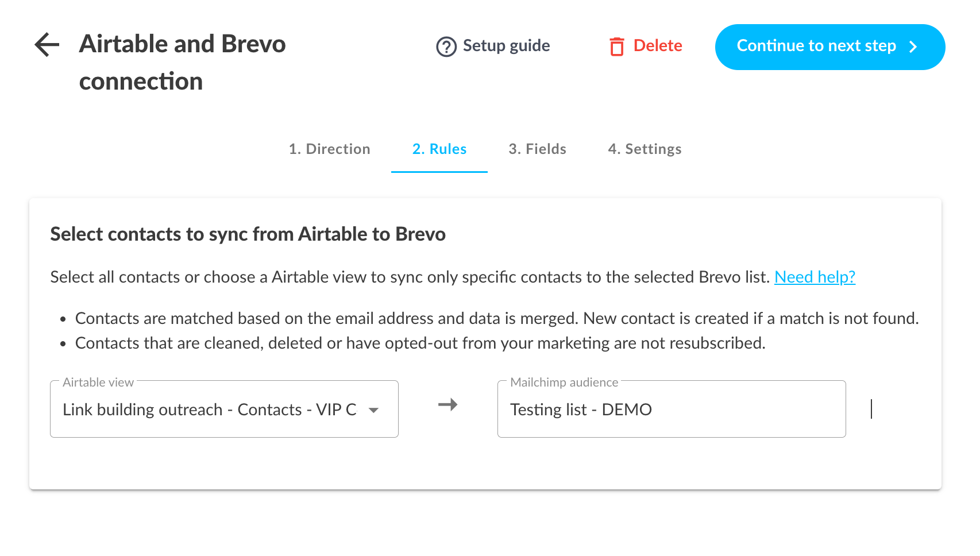The image size is (980, 556).
Task: Click the Select contacts to sync heading
Action: [x=248, y=234]
